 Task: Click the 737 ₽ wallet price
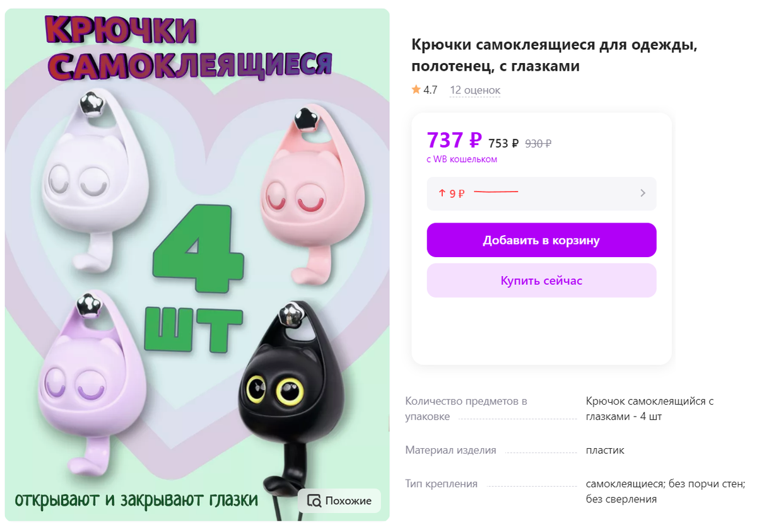click(454, 140)
